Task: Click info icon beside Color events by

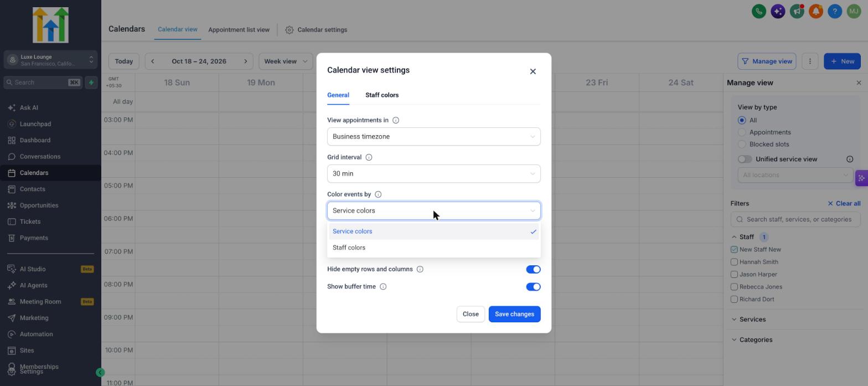Action: coord(378,194)
